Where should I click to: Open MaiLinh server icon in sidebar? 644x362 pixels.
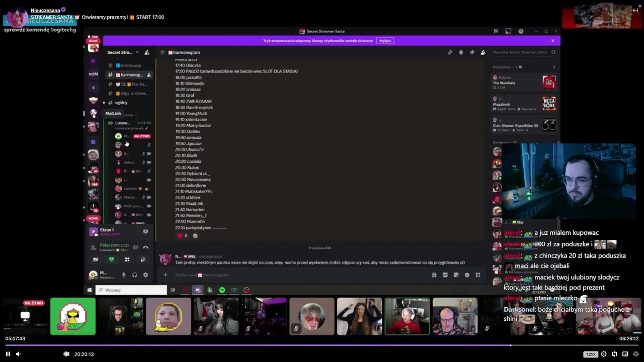pos(93,113)
